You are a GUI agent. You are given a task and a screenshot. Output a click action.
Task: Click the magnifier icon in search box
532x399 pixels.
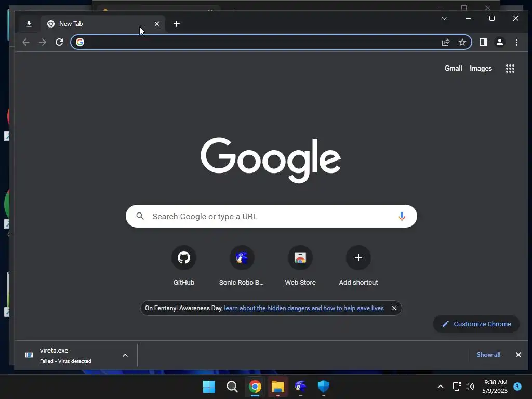[x=140, y=216]
